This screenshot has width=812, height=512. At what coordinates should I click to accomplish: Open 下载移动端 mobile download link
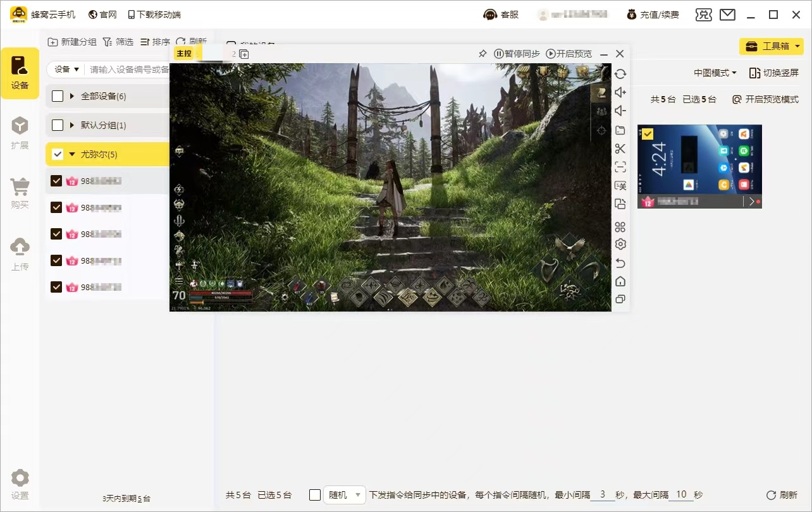point(154,15)
